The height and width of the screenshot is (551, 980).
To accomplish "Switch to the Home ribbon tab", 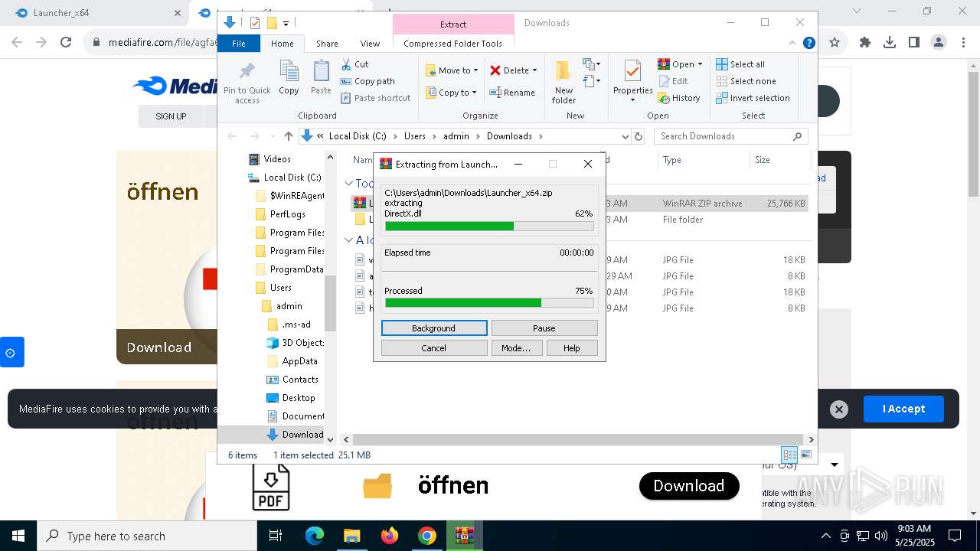I will (x=283, y=44).
